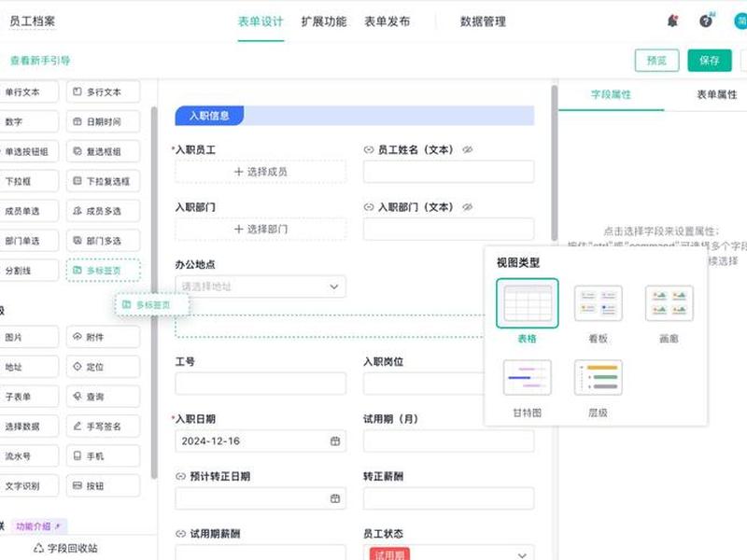Add the 分割线 field widget
747x560 pixels.
[29, 271]
